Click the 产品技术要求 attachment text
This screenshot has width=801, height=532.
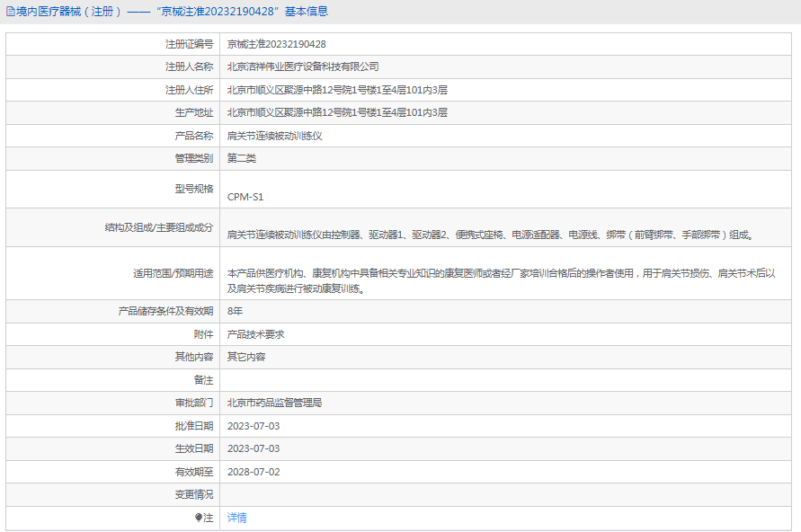[256, 334]
